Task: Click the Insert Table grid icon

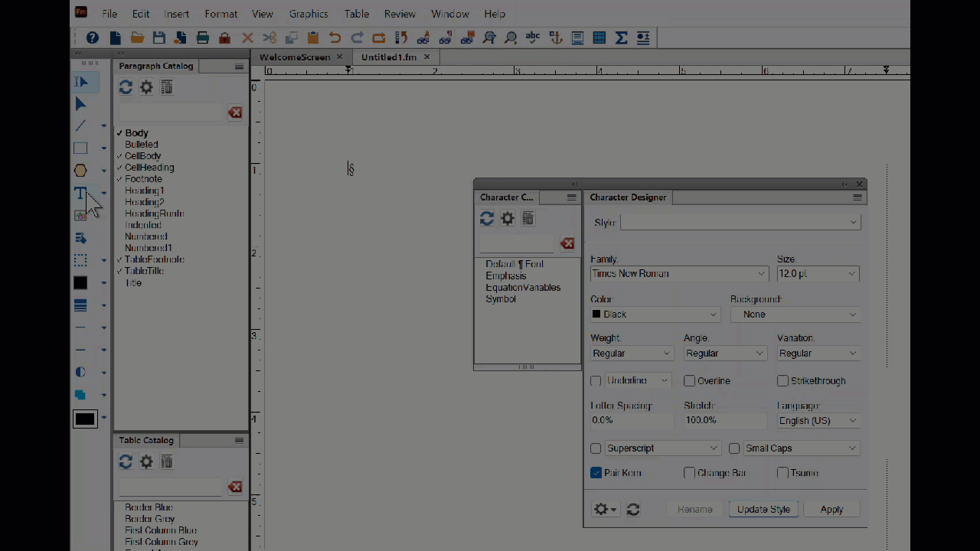Action: (x=599, y=37)
